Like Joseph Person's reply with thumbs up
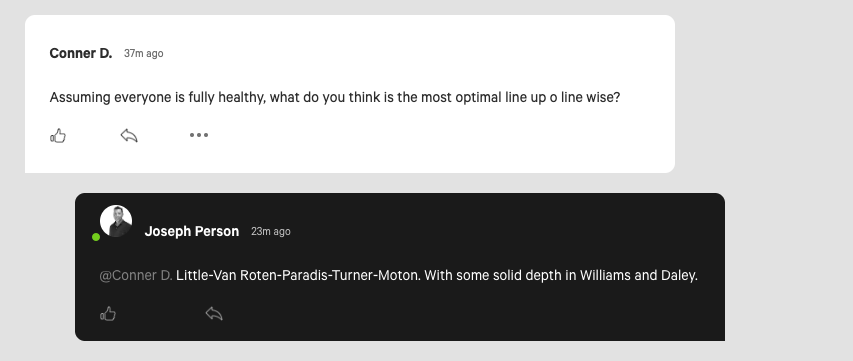Viewport: 853px width, 361px height. 108,314
